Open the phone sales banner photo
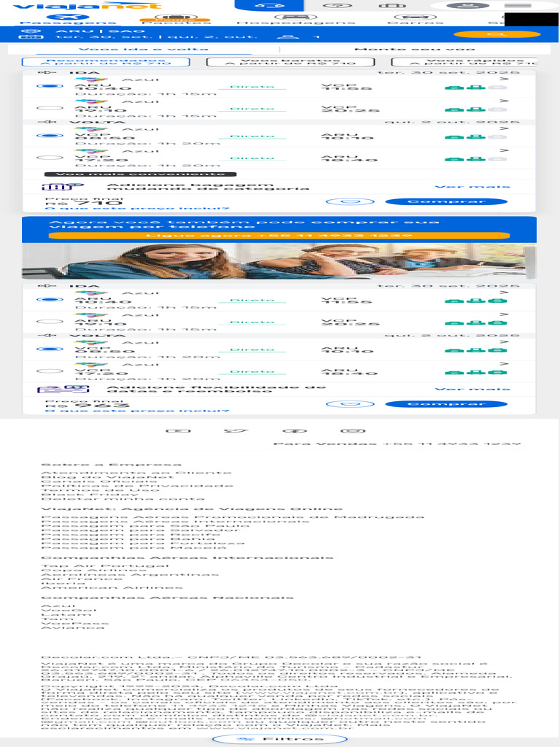The width and height of the screenshot is (560, 747). tap(279, 261)
